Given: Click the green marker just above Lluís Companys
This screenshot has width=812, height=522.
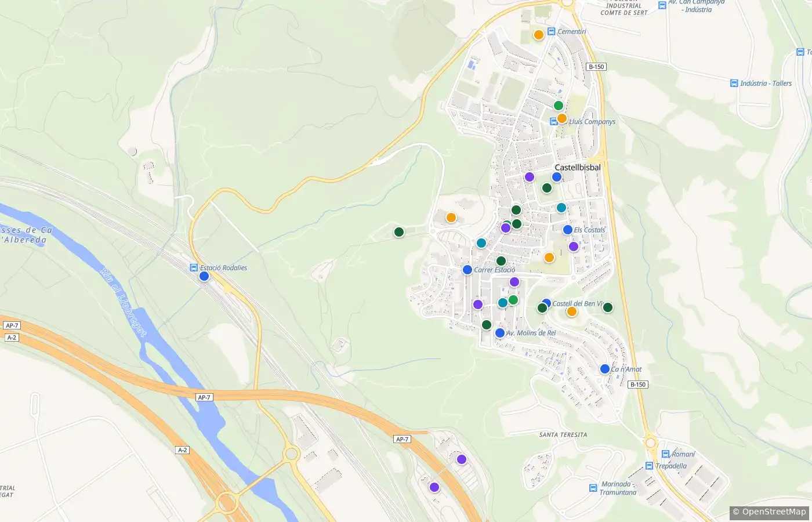Looking at the screenshot, I should click(x=559, y=106).
